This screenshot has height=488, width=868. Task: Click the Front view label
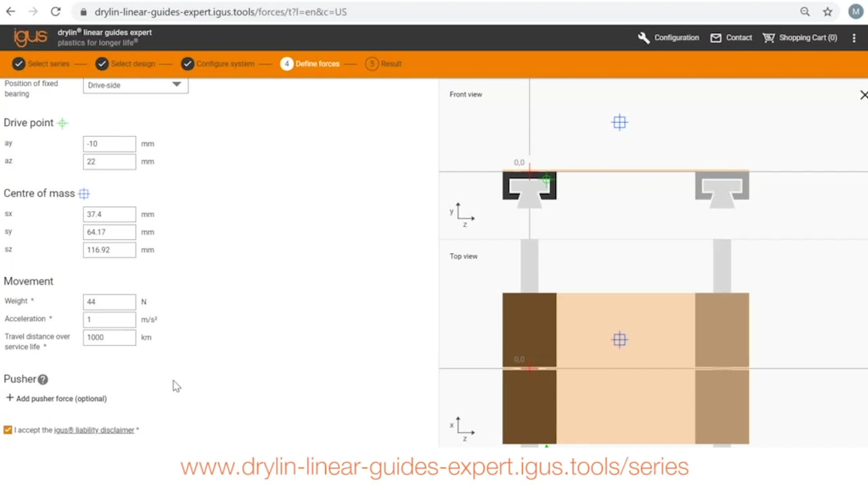(466, 94)
